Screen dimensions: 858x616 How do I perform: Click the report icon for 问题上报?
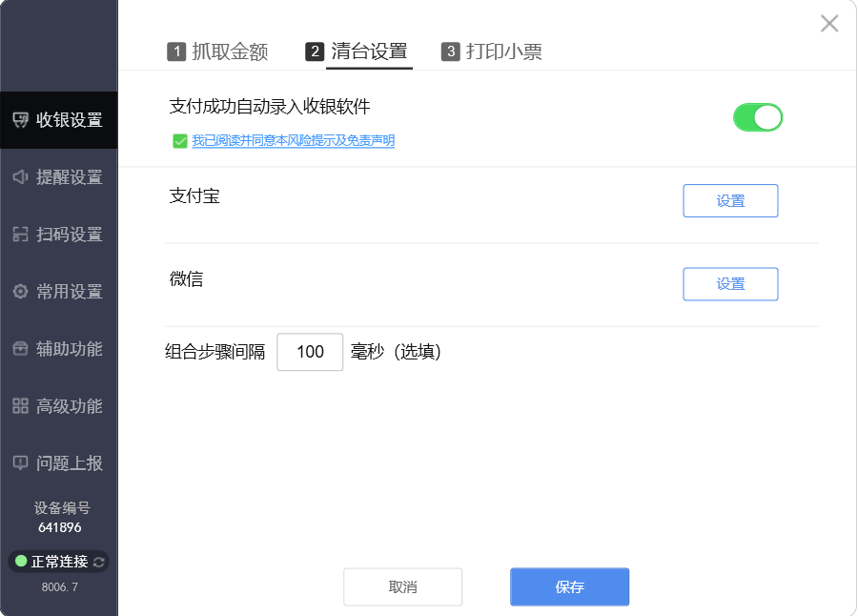pos(20,463)
